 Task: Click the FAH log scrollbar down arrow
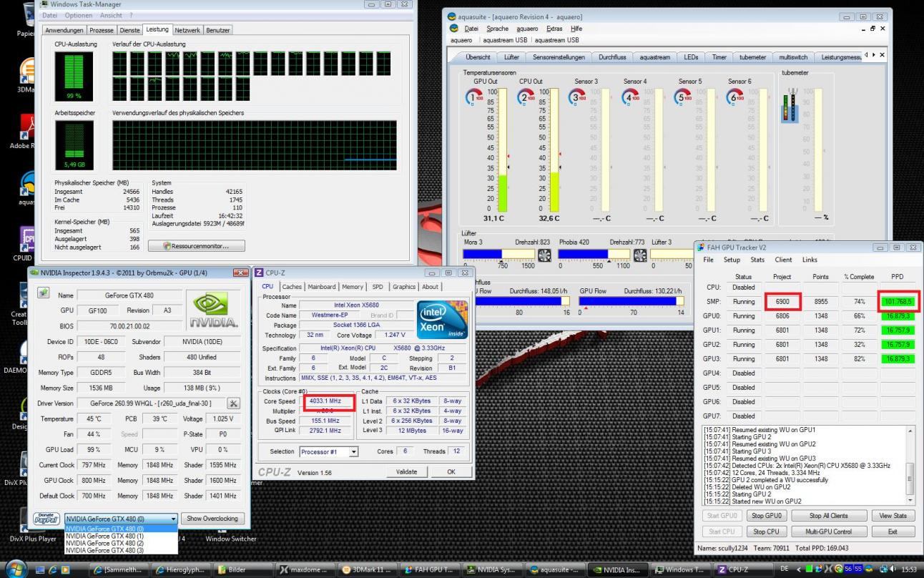(910, 501)
